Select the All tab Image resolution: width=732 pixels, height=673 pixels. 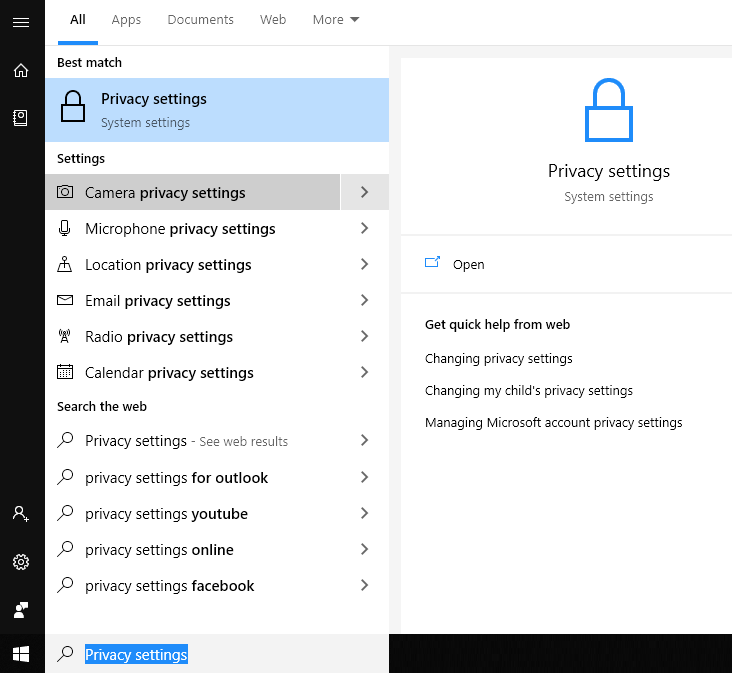77,20
